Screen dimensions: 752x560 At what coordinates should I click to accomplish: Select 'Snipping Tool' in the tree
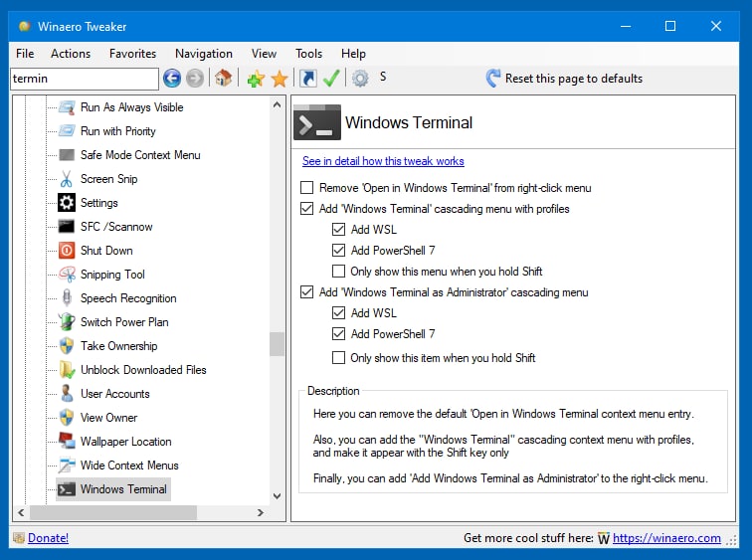[x=112, y=275]
